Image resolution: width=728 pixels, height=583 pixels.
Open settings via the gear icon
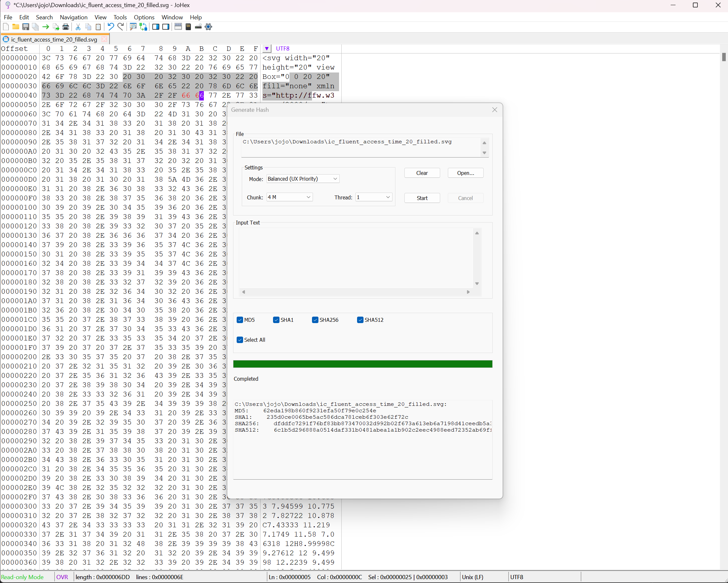pos(208,27)
